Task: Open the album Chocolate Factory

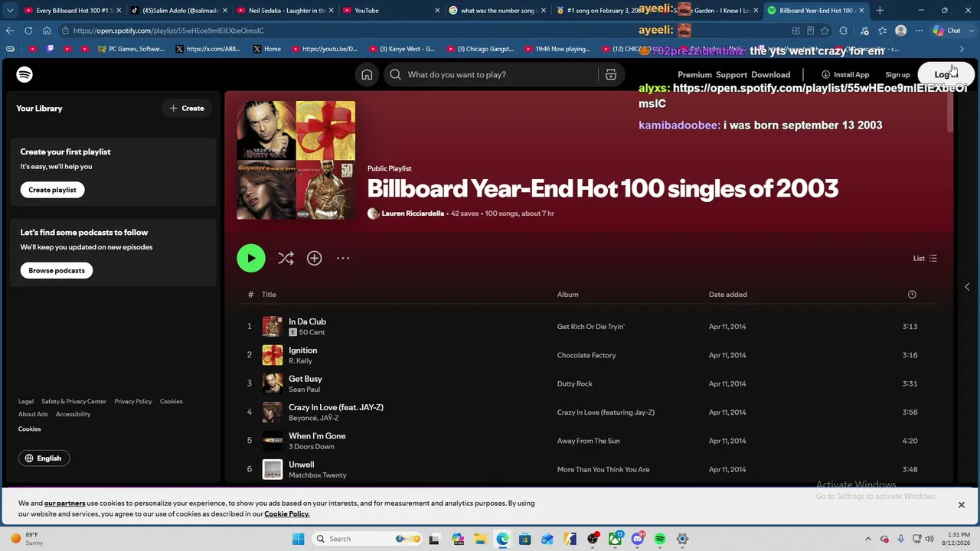Action: point(586,355)
